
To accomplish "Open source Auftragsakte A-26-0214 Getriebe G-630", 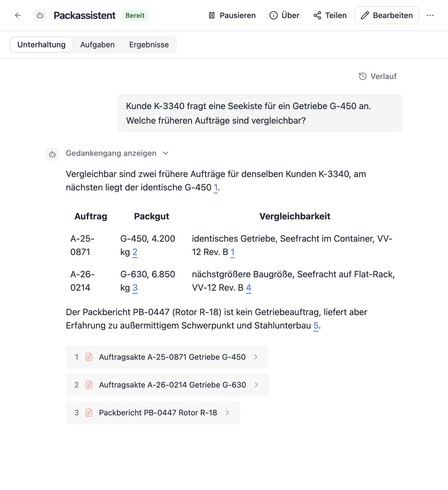I will (x=167, y=385).
